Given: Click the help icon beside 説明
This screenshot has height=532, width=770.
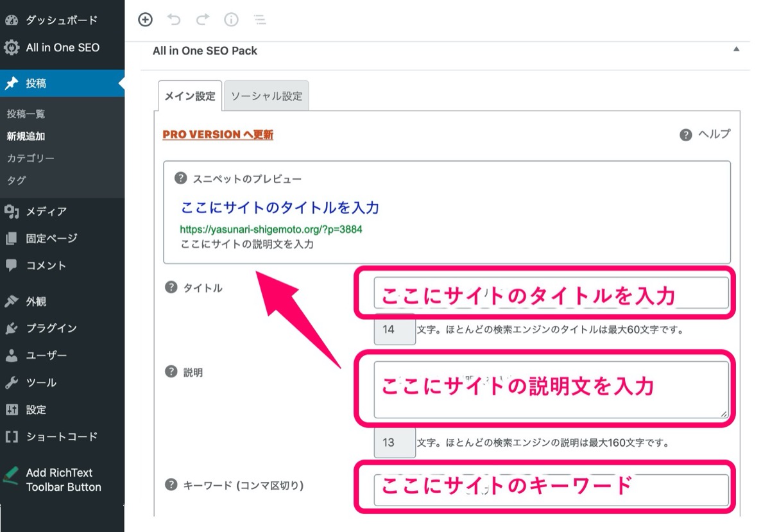Looking at the screenshot, I should 171,372.
